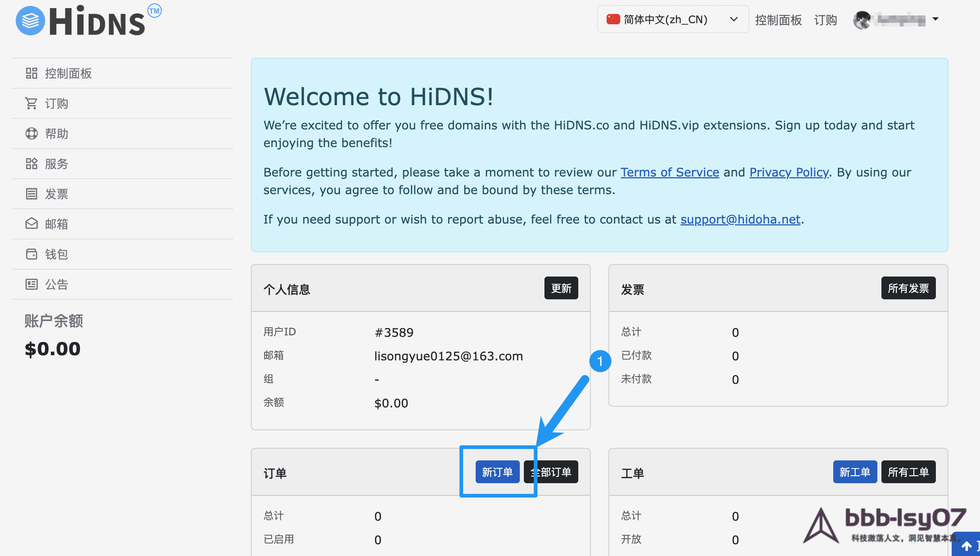Click the invoice receipt icon in sidebar

click(31, 193)
